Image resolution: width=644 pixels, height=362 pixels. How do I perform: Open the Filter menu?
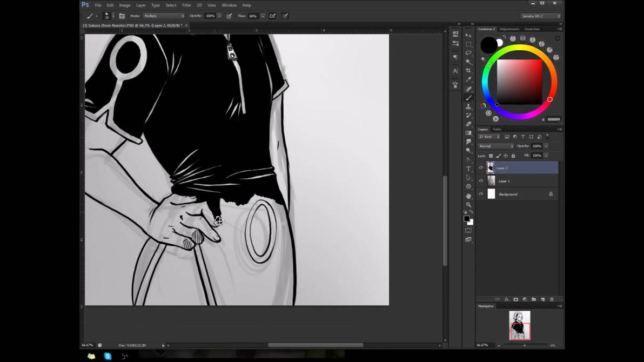click(186, 5)
